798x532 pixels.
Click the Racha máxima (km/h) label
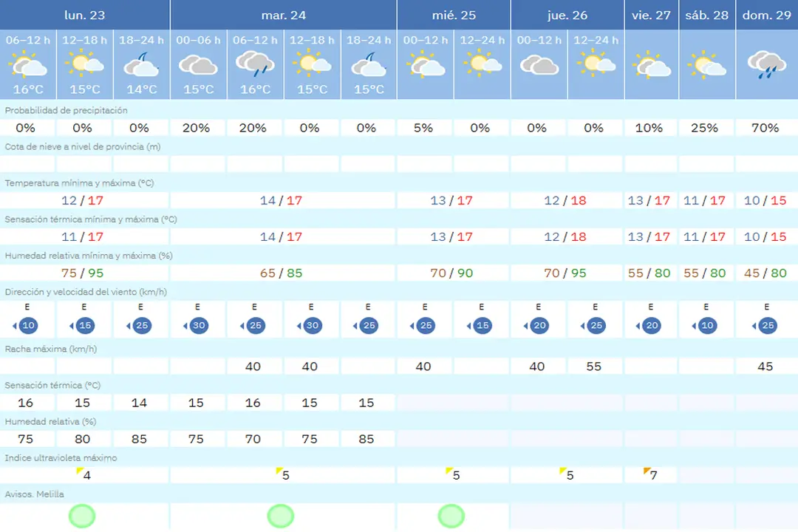coord(50,349)
